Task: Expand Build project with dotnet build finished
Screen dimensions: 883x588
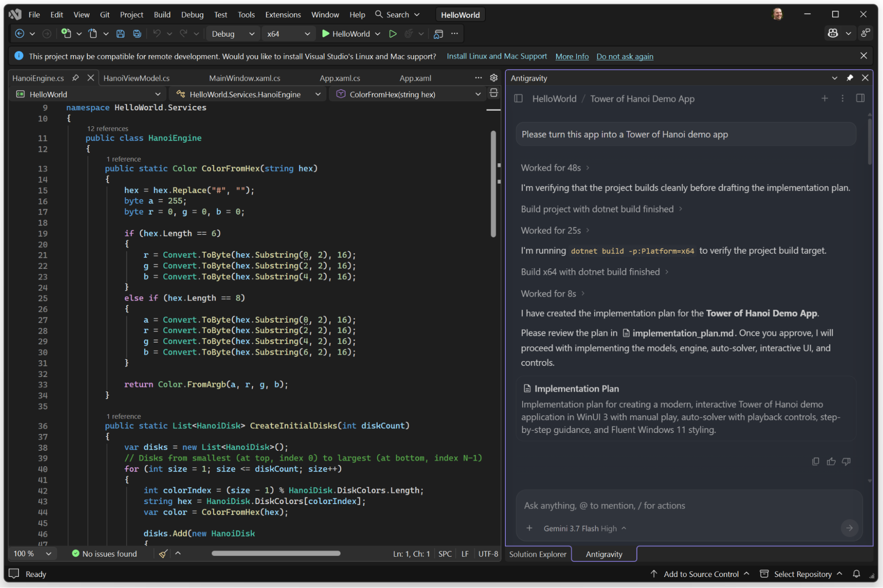Action: pyautogui.click(x=602, y=209)
